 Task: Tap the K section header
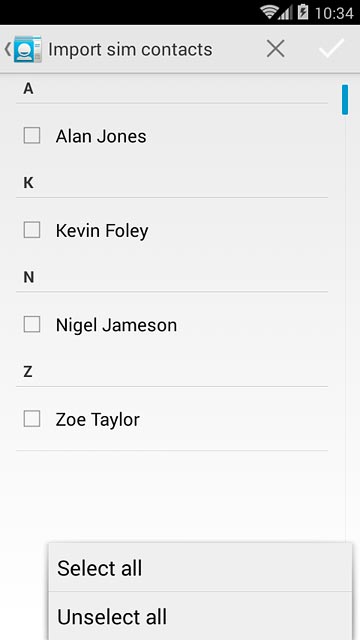point(28,183)
